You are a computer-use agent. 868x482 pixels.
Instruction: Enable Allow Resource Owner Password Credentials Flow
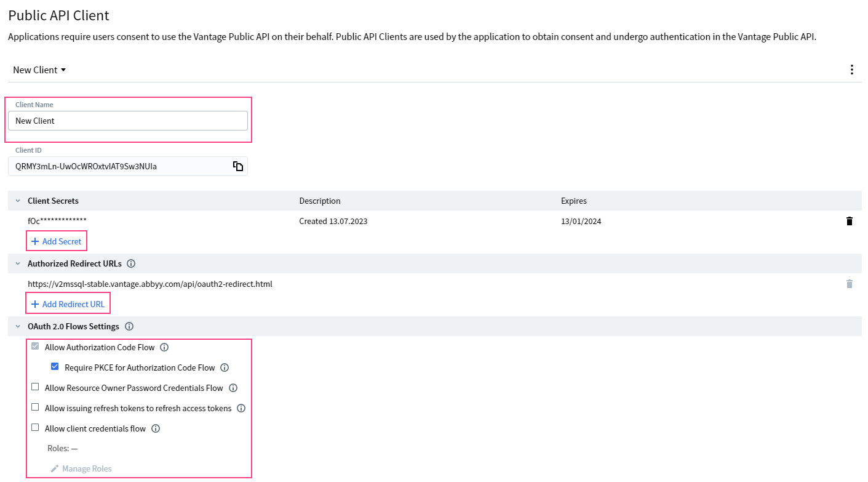point(35,388)
